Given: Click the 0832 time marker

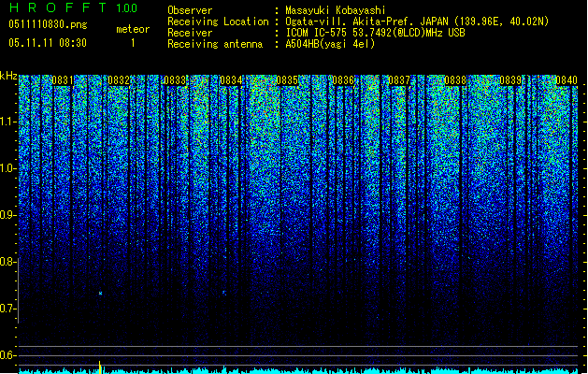Looking at the screenshot, I should 119,80.
